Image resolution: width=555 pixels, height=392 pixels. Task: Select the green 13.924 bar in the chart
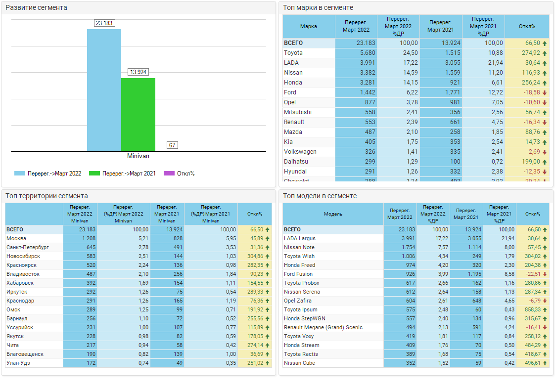138,114
